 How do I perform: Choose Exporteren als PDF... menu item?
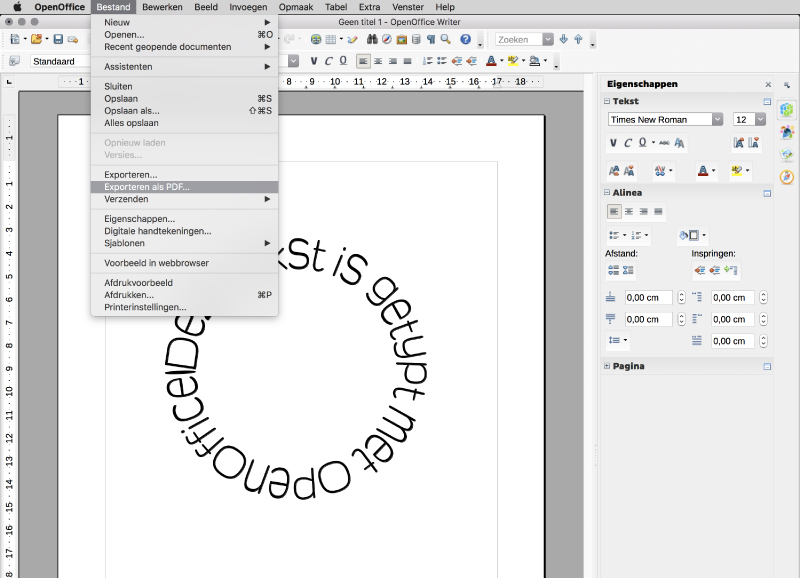tap(184, 187)
